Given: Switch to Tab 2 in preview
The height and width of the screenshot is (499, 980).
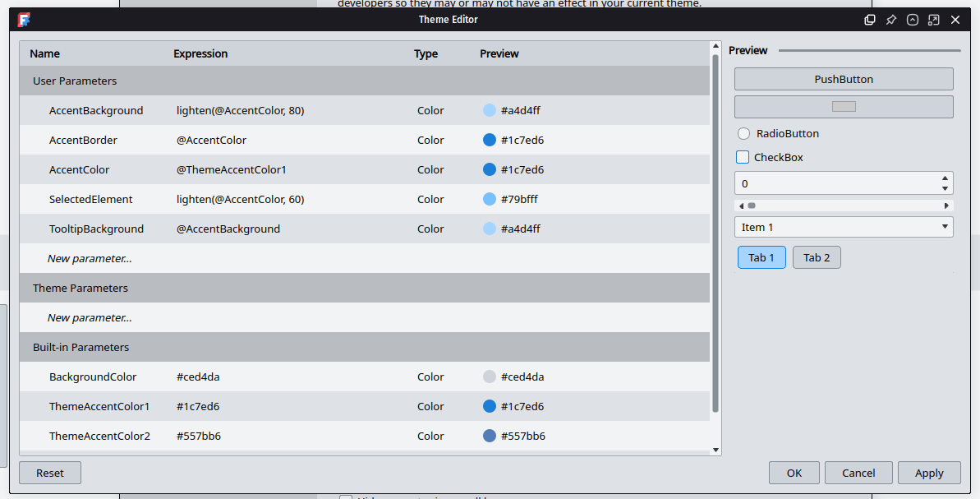Looking at the screenshot, I should tap(817, 257).
